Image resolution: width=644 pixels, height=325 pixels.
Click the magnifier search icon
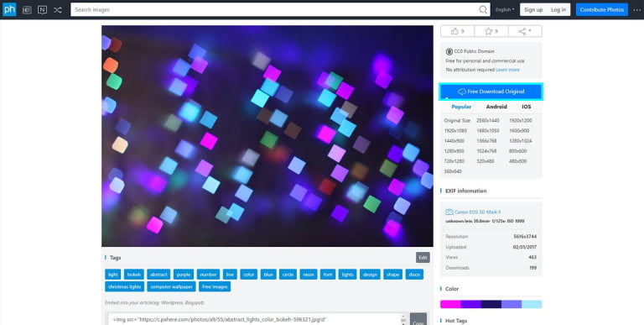(483, 9)
